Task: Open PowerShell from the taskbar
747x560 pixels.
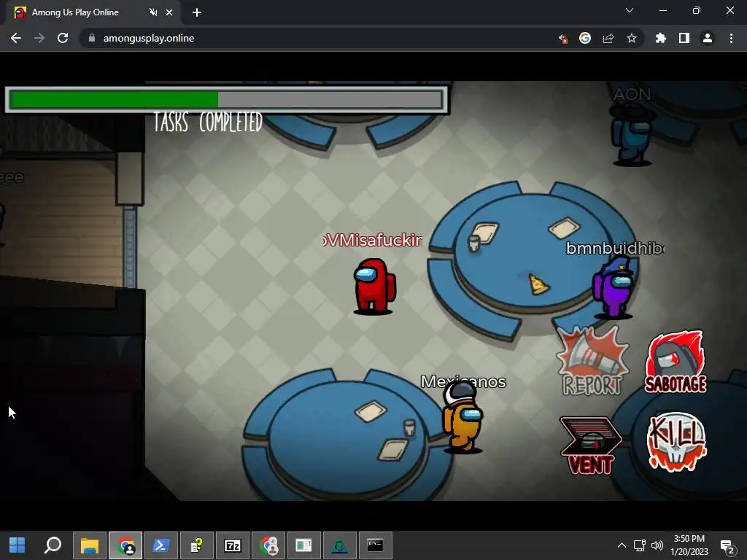Action: (x=161, y=545)
